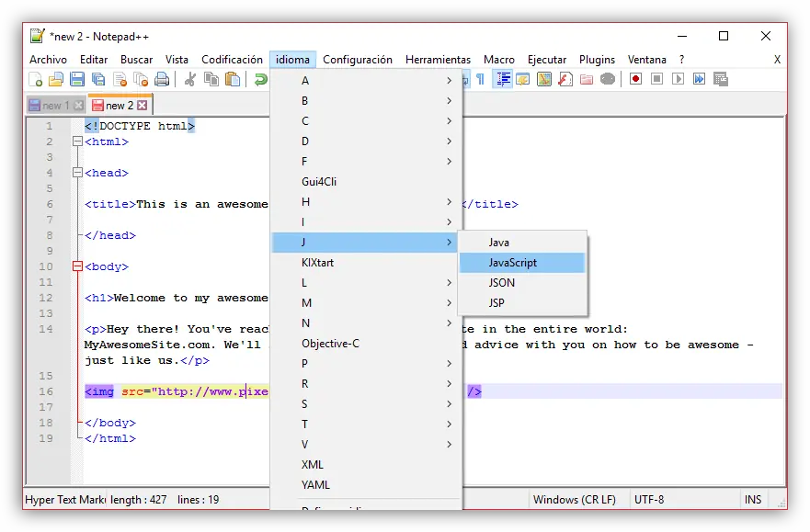Switch to the new 1 tab
810x532 pixels.
pos(53,105)
